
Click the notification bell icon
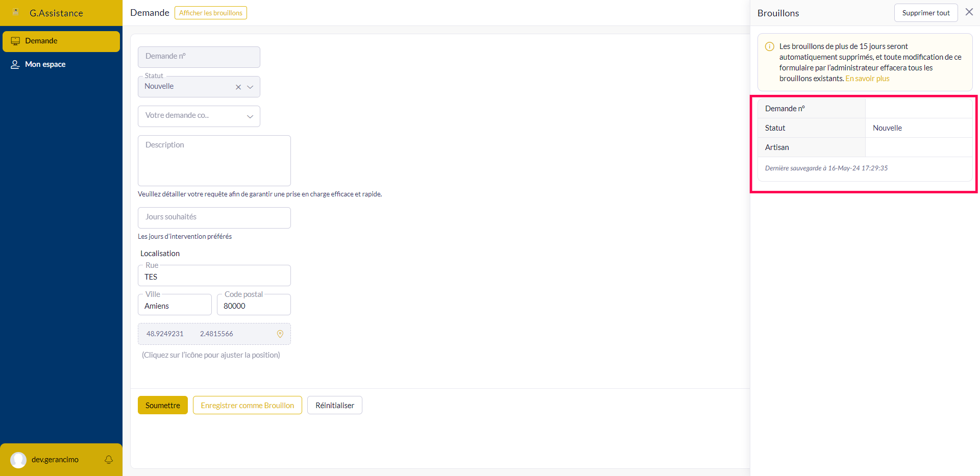point(109,460)
